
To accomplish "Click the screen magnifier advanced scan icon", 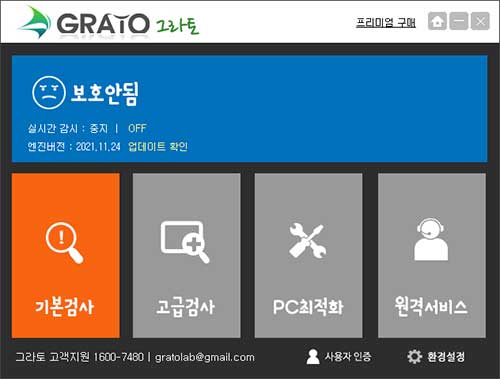I will point(185,242).
